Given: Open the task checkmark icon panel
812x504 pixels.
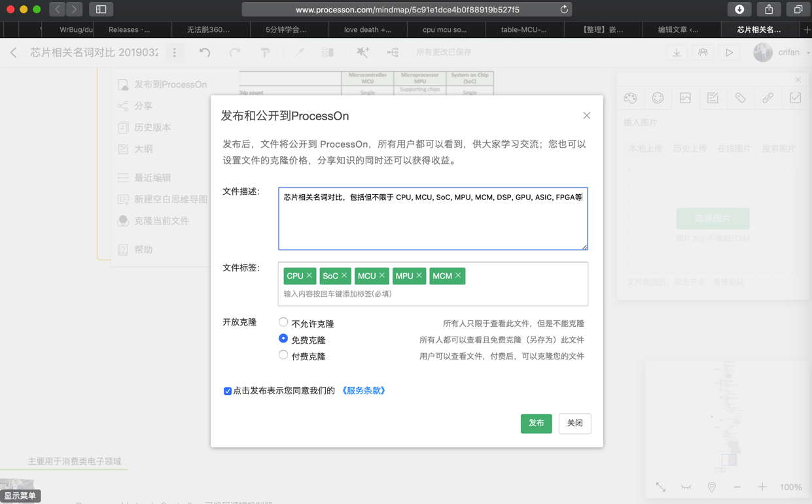Looking at the screenshot, I should (x=795, y=98).
